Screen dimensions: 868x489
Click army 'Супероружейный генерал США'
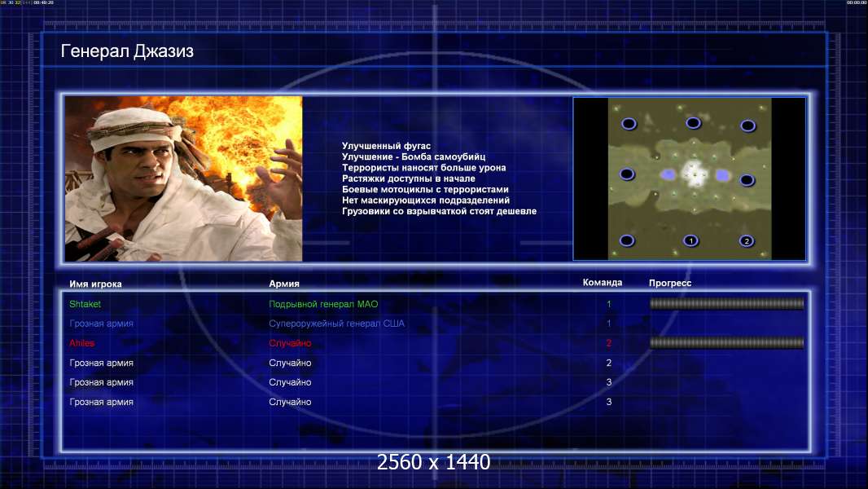click(336, 324)
